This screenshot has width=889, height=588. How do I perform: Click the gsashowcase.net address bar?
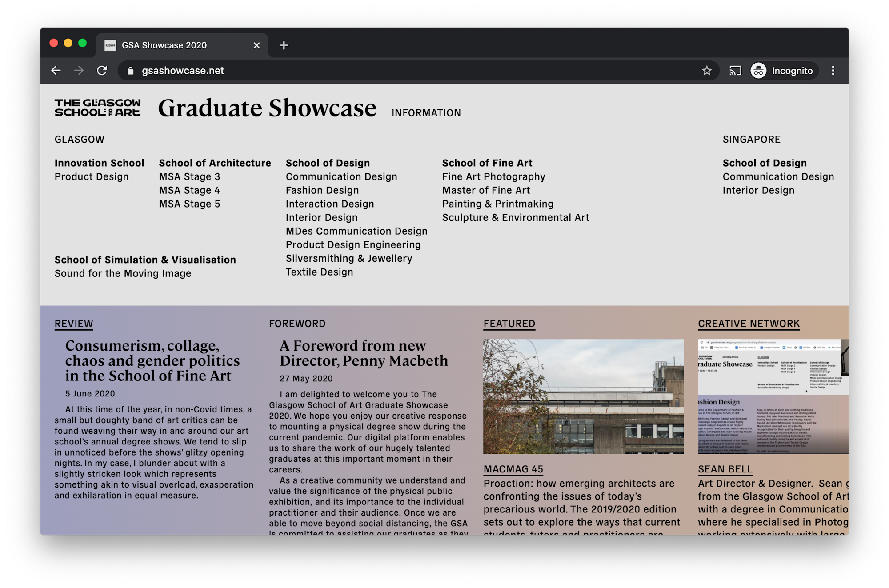[418, 71]
